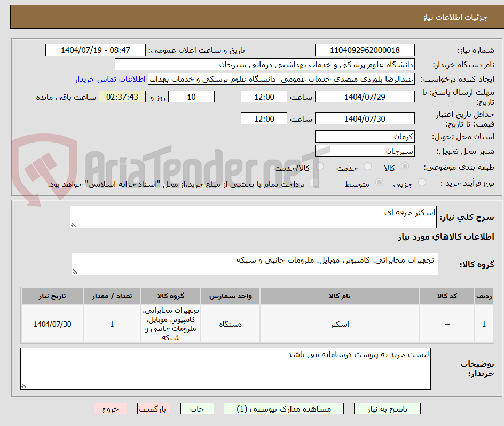Click the استان field showing کرمان

[x=365, y=136]
